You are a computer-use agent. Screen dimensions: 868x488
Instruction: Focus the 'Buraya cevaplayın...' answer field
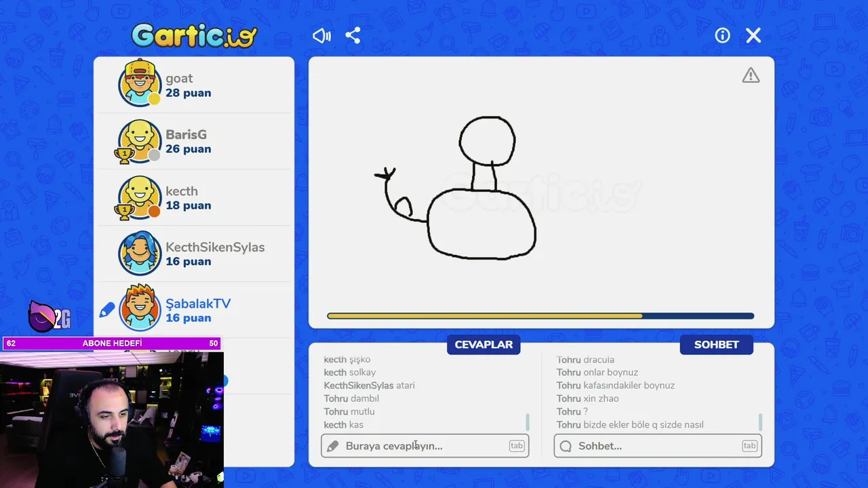(x=425, y=446)
